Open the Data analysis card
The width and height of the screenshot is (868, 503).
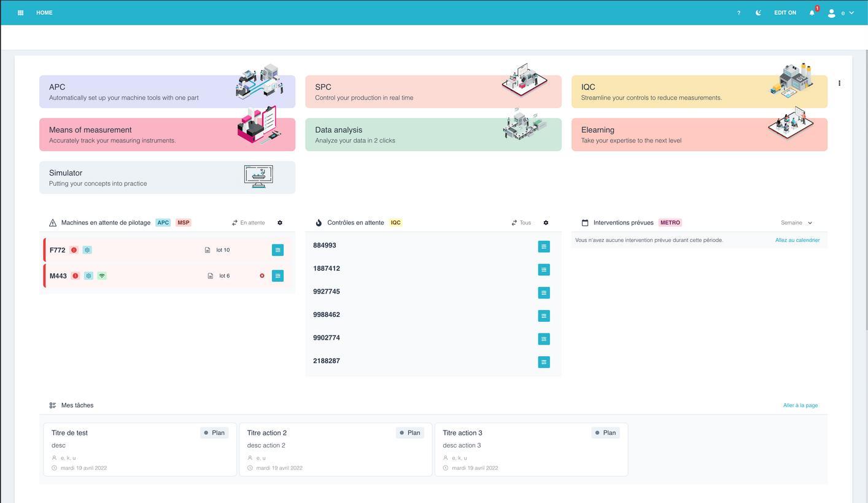[433, 135]
